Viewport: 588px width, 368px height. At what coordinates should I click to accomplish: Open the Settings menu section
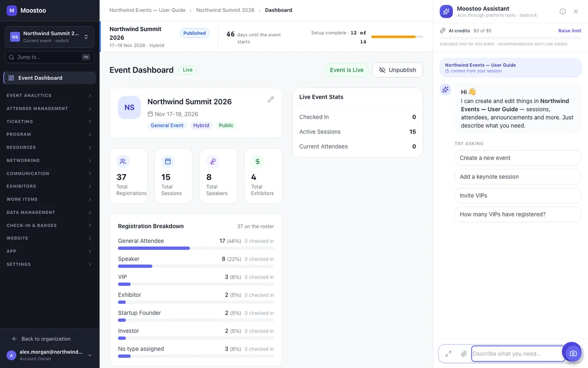pyautogui.click(x=49, y=264)
